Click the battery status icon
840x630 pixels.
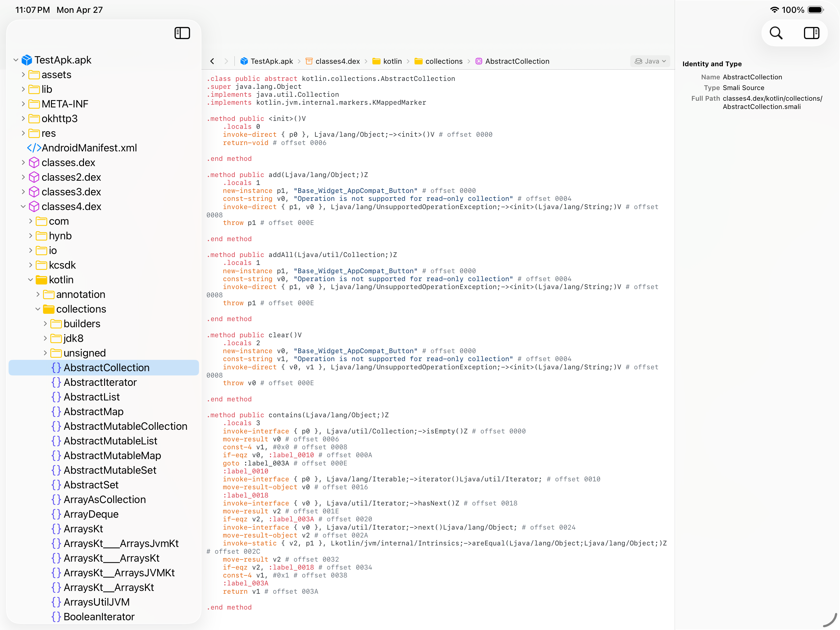[x=815, y=10]
